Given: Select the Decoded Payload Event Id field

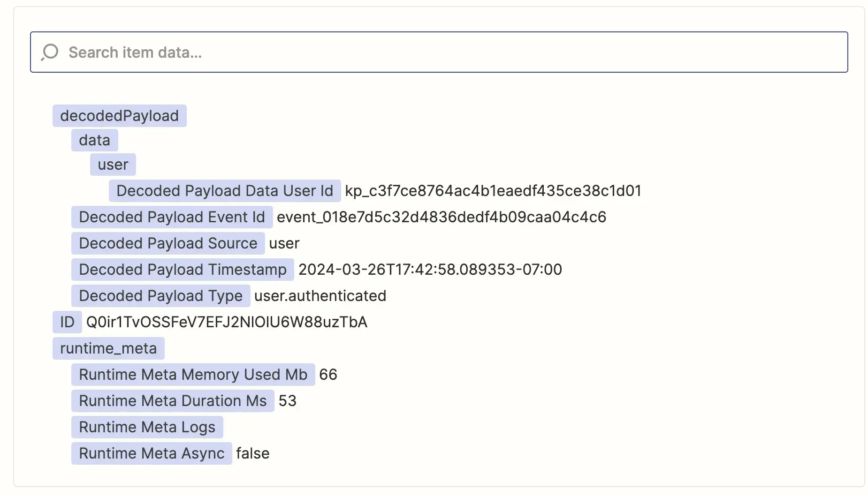Looking at the screenshot, I should tap(172, 217).
